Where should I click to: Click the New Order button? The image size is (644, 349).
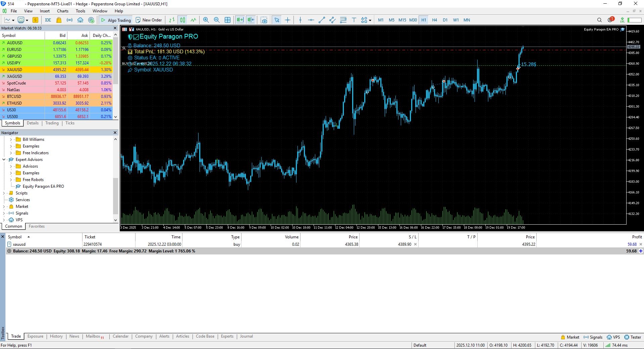149,20
